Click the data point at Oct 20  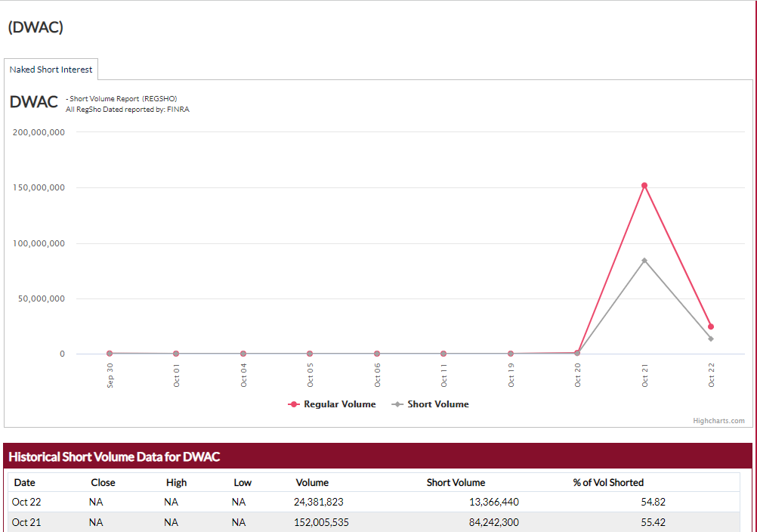point(577,353)
